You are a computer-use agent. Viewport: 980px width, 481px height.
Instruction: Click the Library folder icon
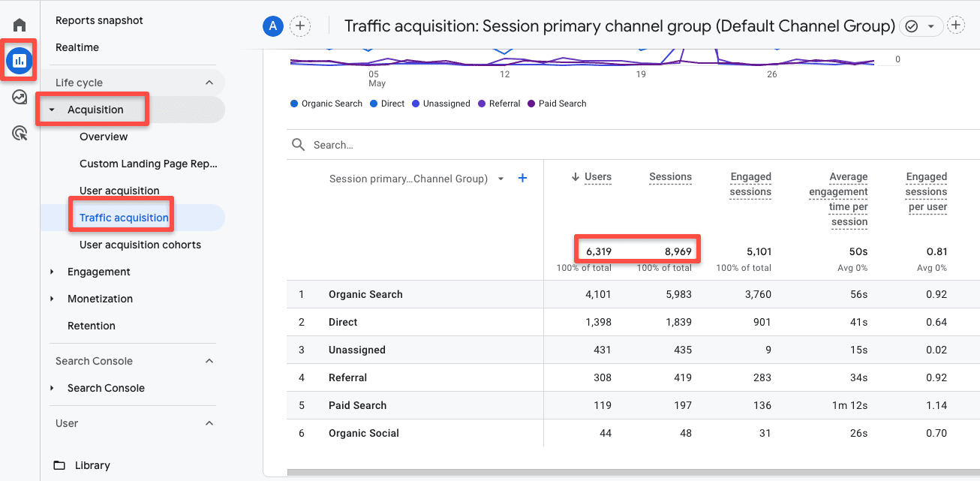tap(59, 465)
